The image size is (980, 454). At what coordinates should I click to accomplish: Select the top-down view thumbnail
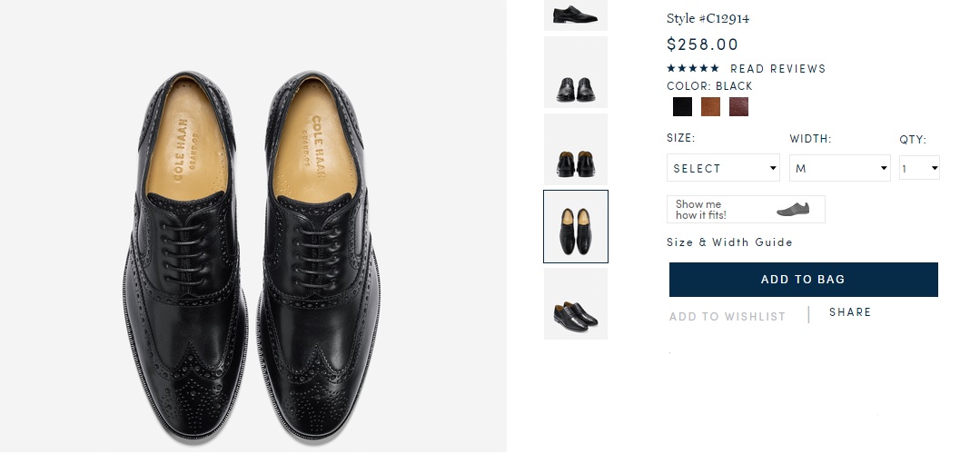pyautogui.click(x=575, y=227)
